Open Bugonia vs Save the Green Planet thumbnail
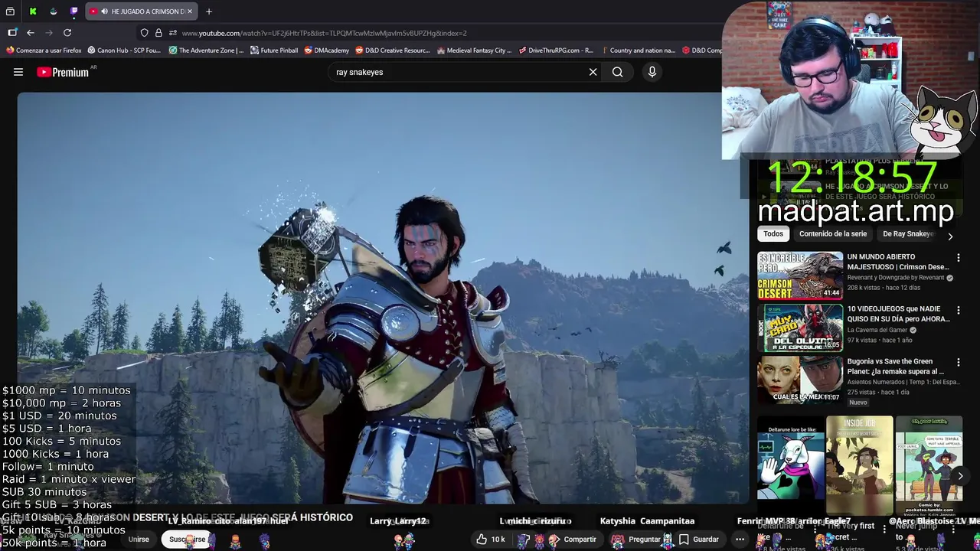Image resolution: width=980 pixels, height=551 pixels. click(x=800, y=380)
